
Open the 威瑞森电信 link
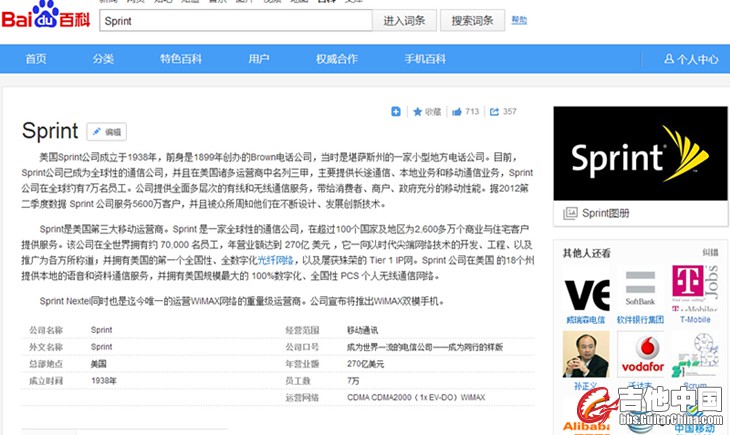[x=586, y=320]
